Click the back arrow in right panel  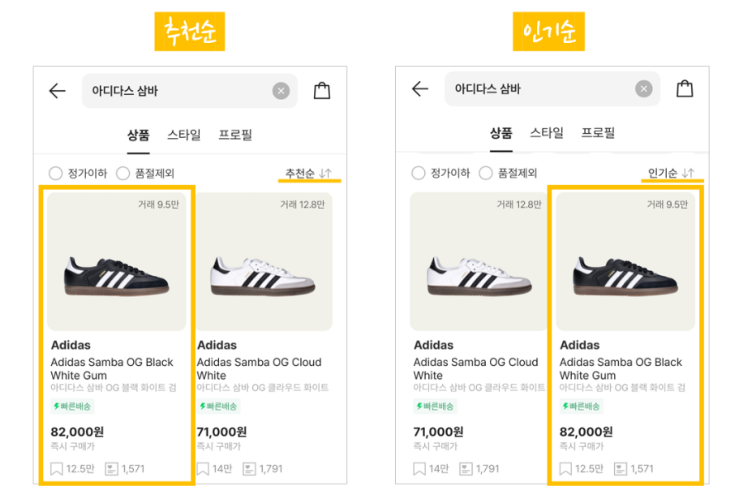pyautogui.click(x=420, y=89)
